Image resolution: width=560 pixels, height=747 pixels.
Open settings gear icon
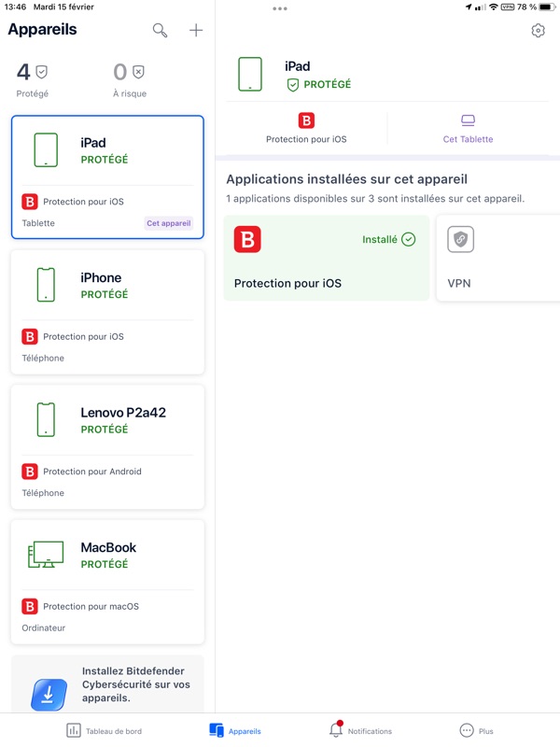pyautogui.click(x=538, y=31)
